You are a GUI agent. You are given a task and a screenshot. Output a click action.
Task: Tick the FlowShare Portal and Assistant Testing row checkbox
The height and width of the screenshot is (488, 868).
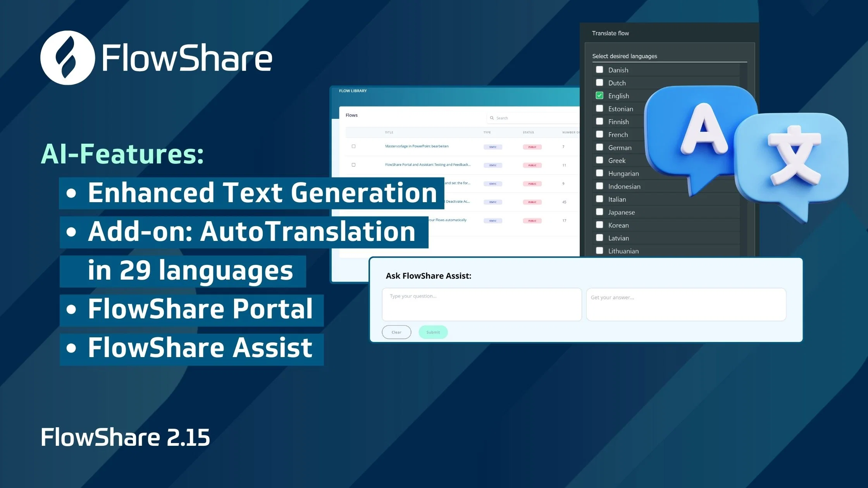[353, 165]
